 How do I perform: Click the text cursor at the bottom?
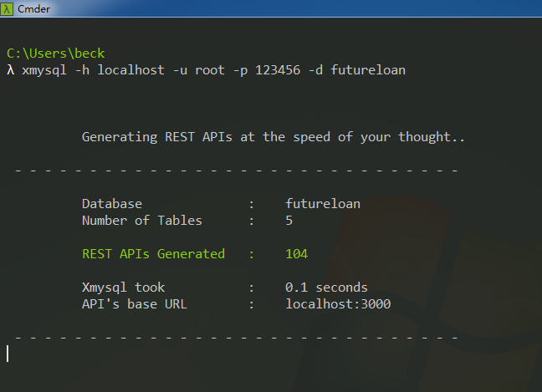pos(8,354)
